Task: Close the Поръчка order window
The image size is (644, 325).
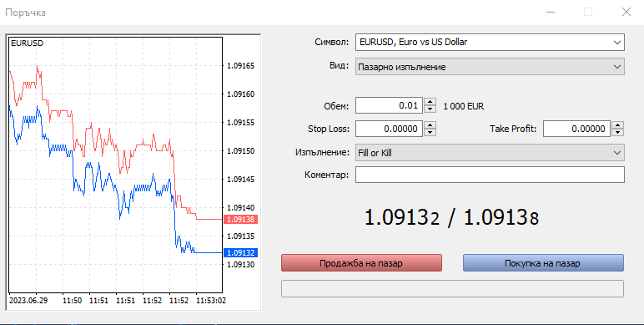Action: [626, 12]
